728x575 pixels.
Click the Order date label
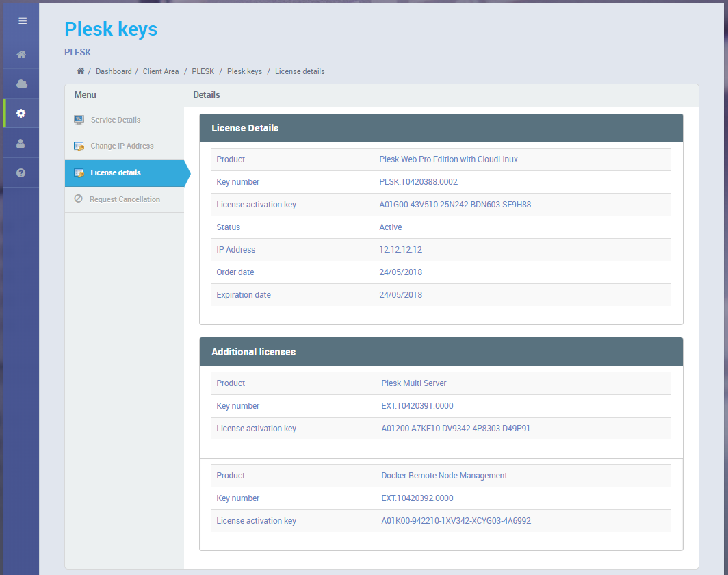pos(235,272)
